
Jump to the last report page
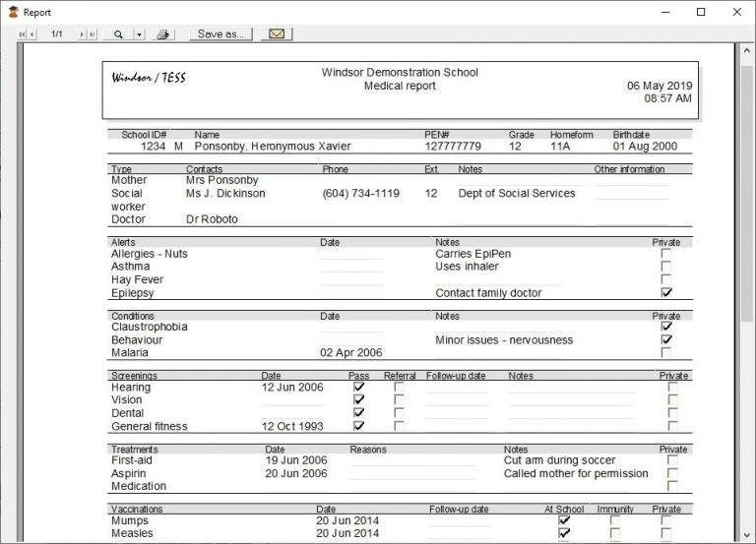pyautogui.click(x=92, y=34)
